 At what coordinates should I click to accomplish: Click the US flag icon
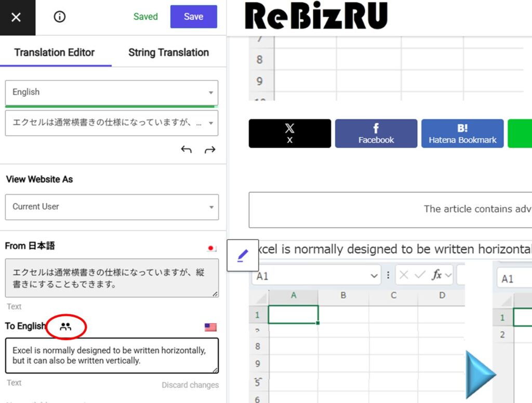[x=211, y=327]
